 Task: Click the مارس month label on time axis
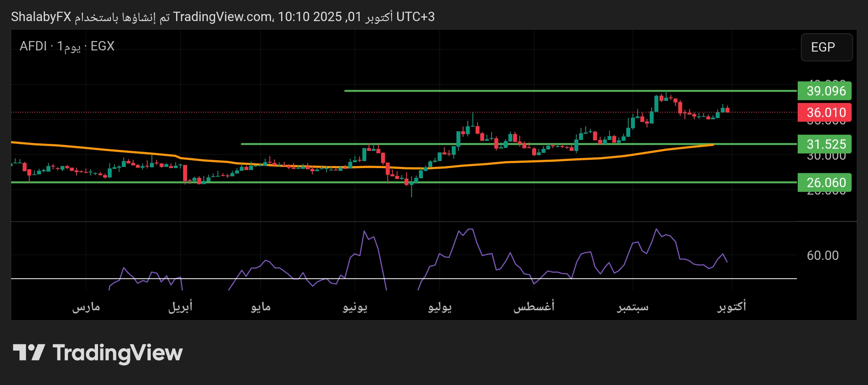86,307
